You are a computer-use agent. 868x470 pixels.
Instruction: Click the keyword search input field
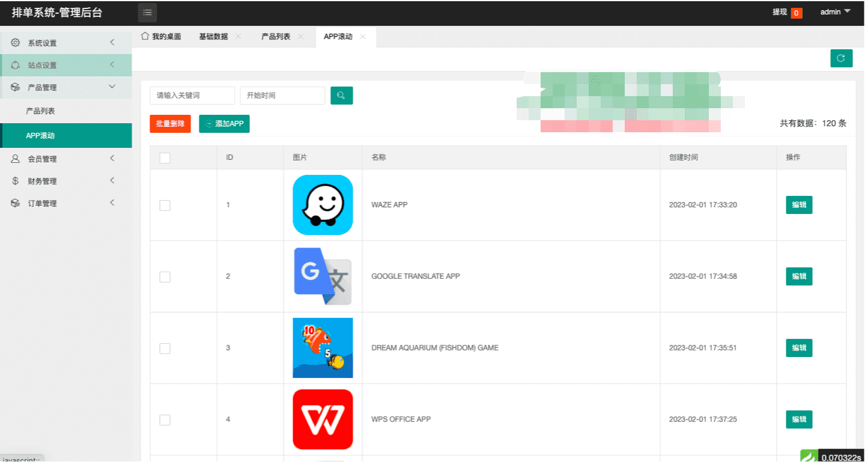click(x=192, y=96)
